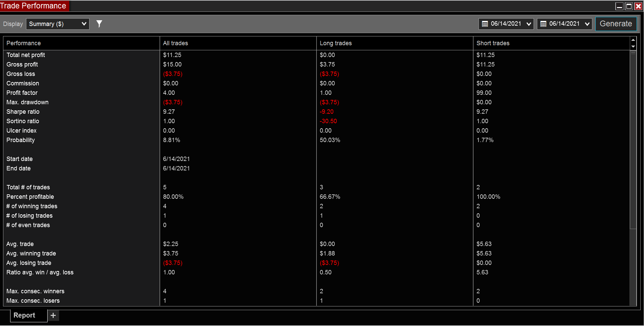Screen dimensions: 644x326
Task: Click the Long trades Sharpe ratio -9.20
Action: [x=327, y=112]
